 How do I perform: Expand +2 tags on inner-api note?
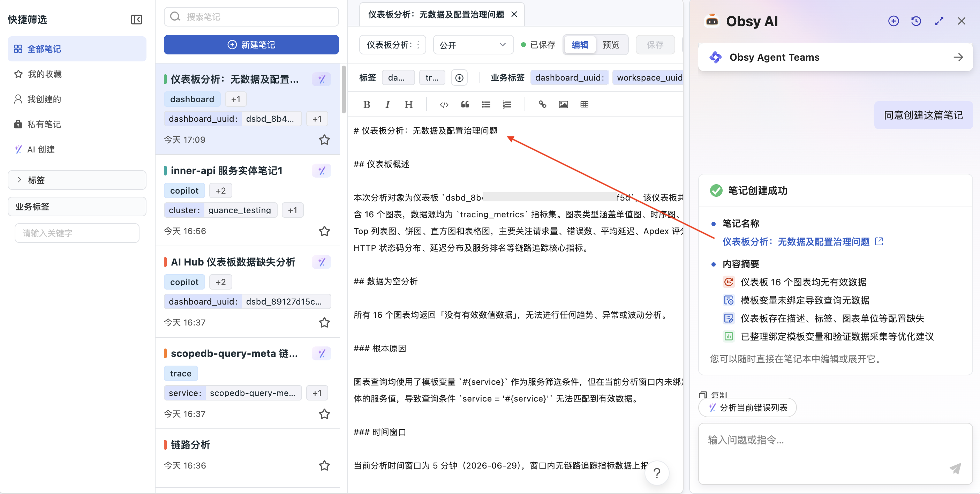pos(221,191)
